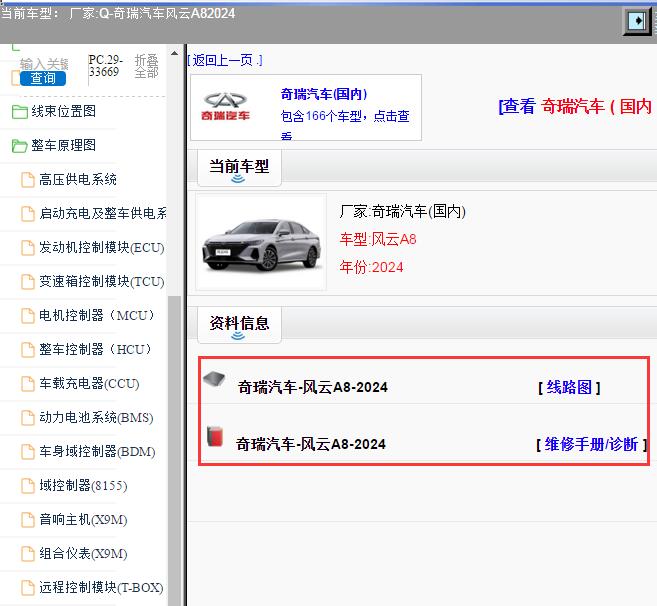Click the Chery logo in brand card
The image size is (657, 606).
tap(225, 106)
